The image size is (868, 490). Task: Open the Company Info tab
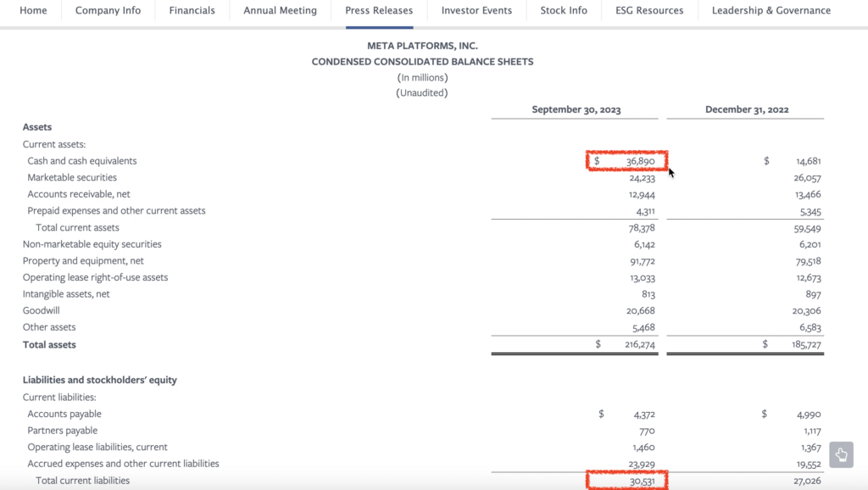tap(108, 10)
